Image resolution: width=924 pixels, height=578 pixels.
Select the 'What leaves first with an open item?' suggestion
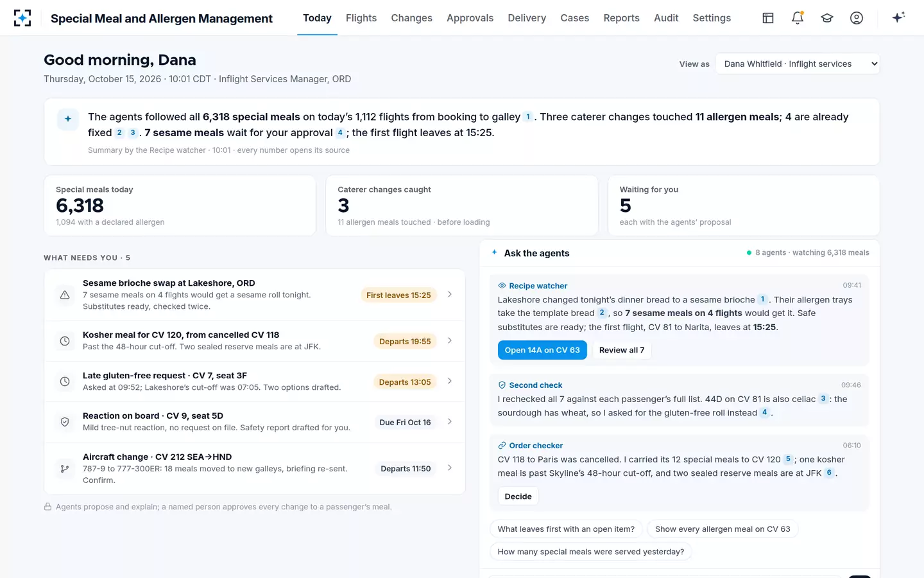coord(566,529)
